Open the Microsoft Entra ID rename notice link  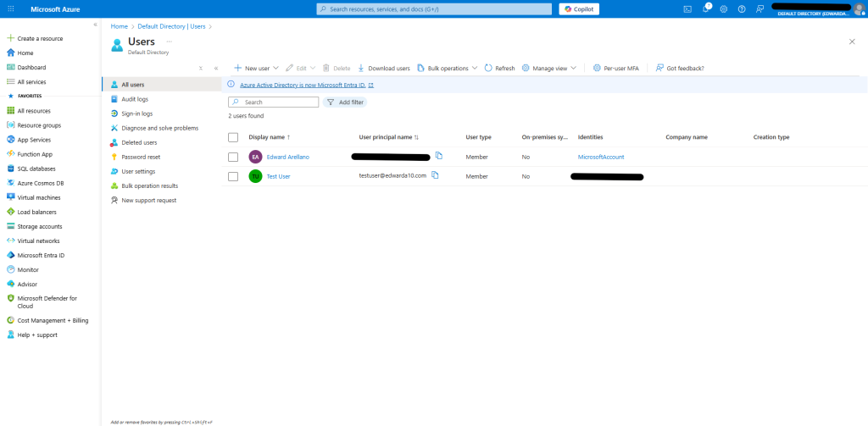coord(307,86)
